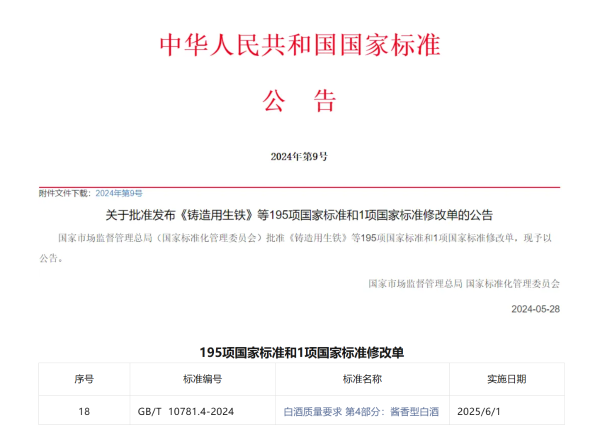
Task: Click the 现予以公告 second line of paragraph
Action: 51,258
